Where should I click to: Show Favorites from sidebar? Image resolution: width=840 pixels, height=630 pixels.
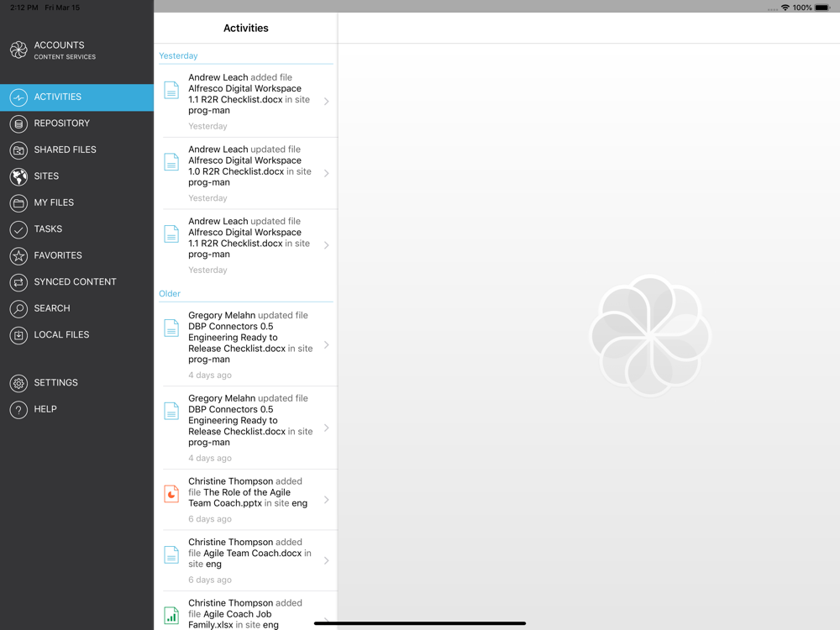tap(76, 255)
